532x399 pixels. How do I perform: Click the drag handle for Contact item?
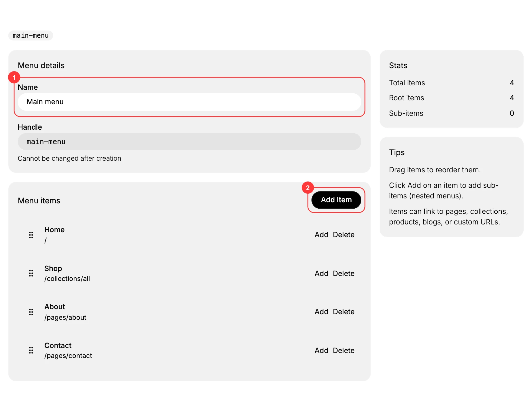pyautogui.click(x=31, y=350)
